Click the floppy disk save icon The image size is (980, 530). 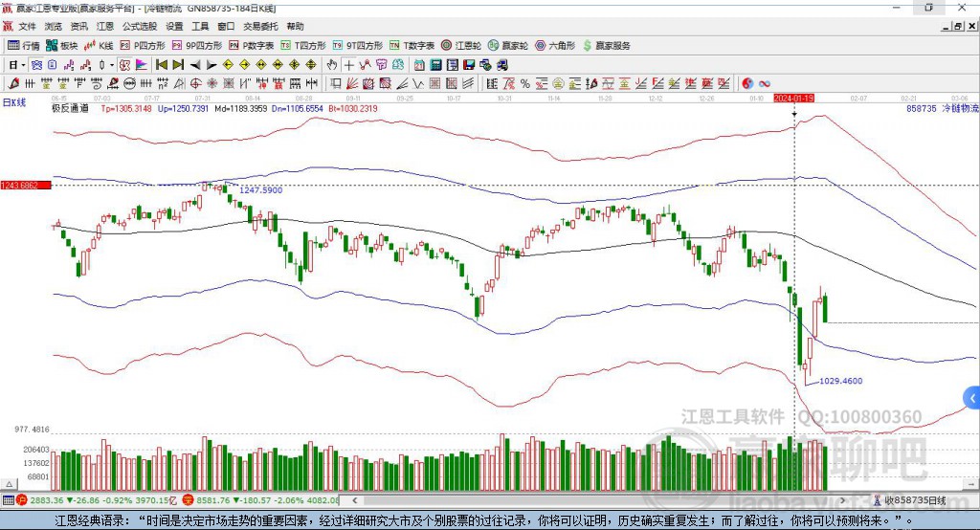pyautogui.click(x=469, y=65)
